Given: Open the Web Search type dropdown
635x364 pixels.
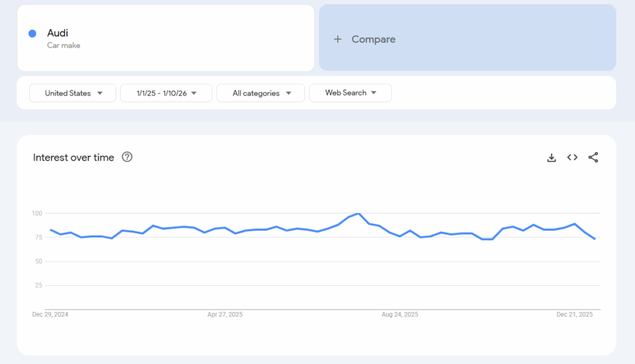Looking at the screenshot, I should point(350,92).
